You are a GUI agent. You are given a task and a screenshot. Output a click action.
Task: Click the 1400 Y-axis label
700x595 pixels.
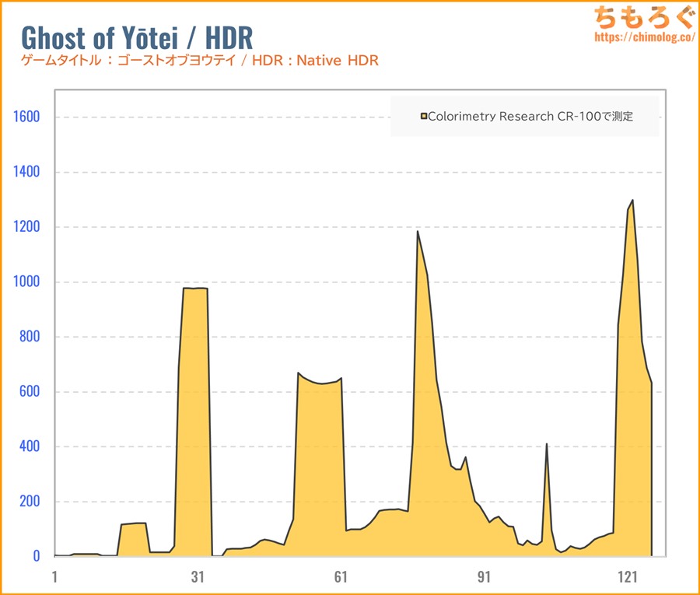point(24,173)
